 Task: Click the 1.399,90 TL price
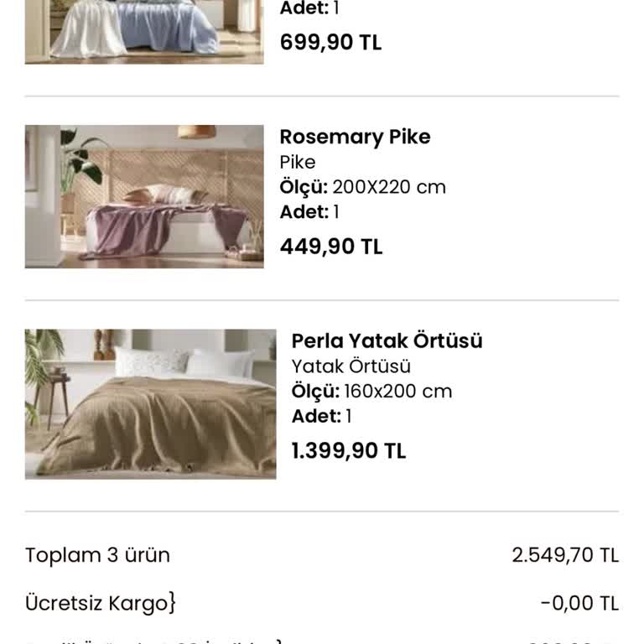[348, 451]
